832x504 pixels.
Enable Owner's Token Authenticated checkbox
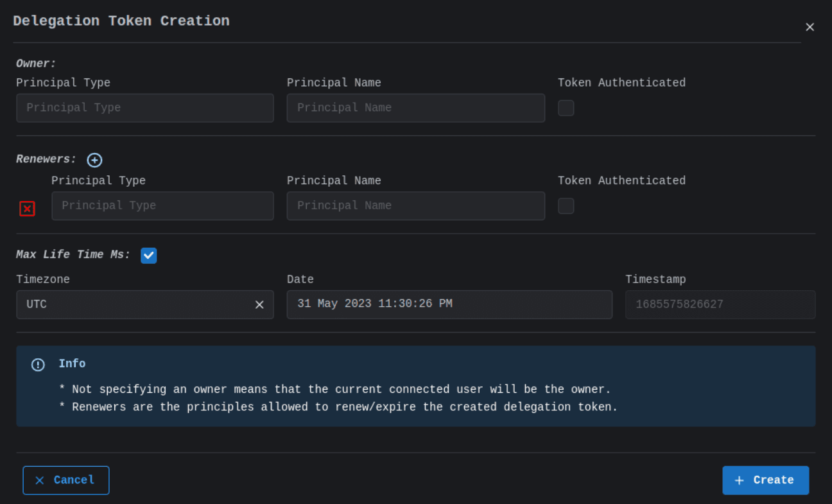point(566,108)
